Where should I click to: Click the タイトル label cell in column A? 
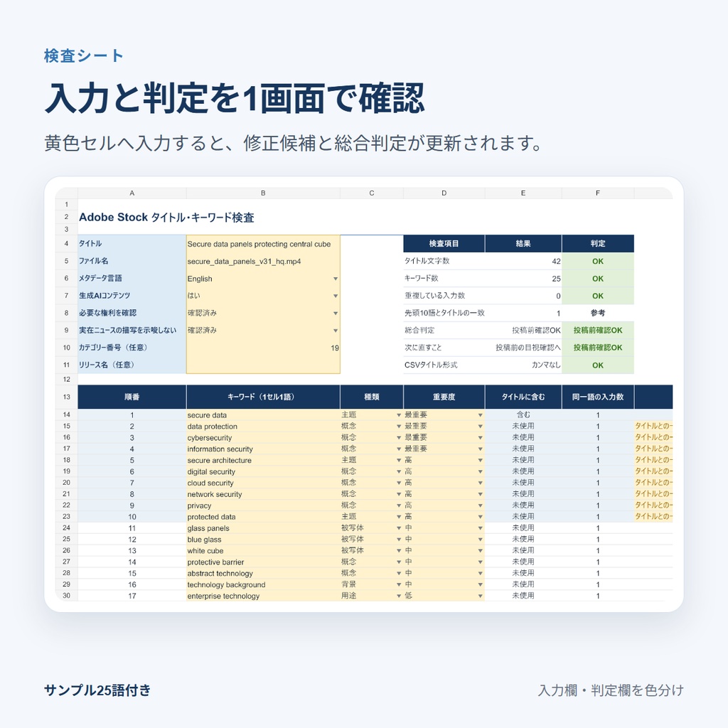132,244
